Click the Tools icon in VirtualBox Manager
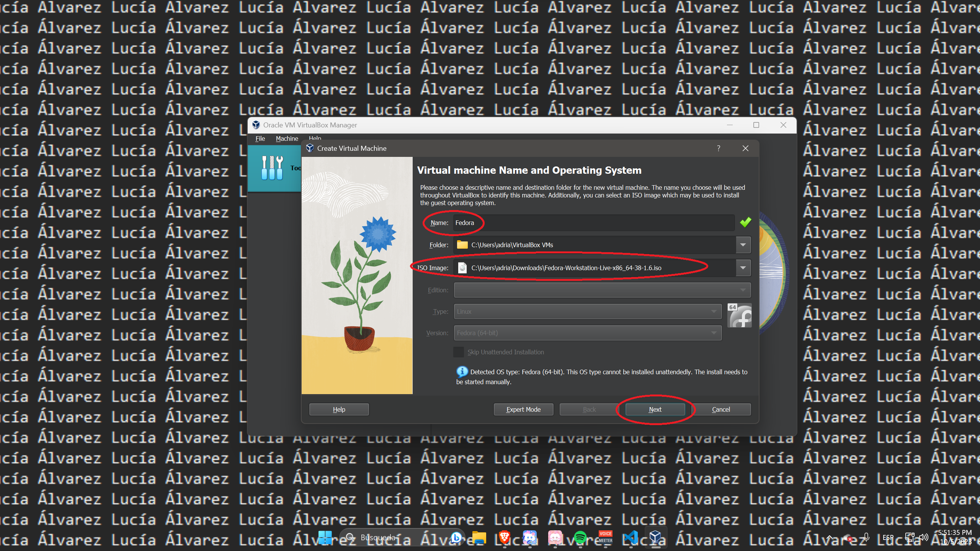980x551 pixels. (272, 168)
